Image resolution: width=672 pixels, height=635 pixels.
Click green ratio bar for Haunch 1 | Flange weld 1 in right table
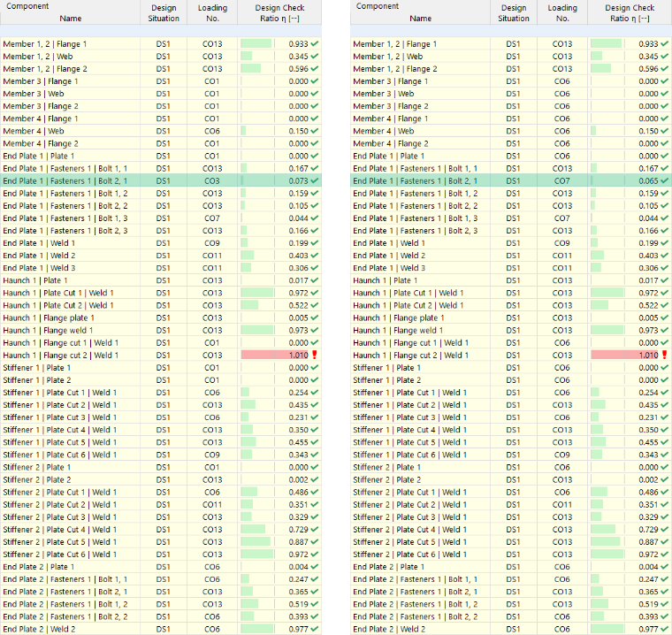[607, 330]
